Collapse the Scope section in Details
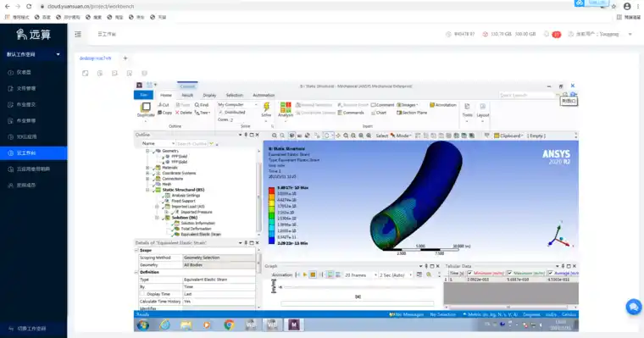Screen dimensions: 644x338 point(136,250)
